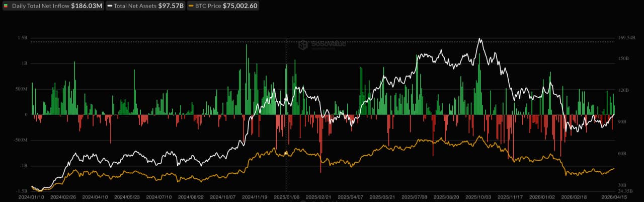Toggle the Daily Total Net Inflow series label
The height and width of the screenshot is (202, 644).
coord(40,6)
